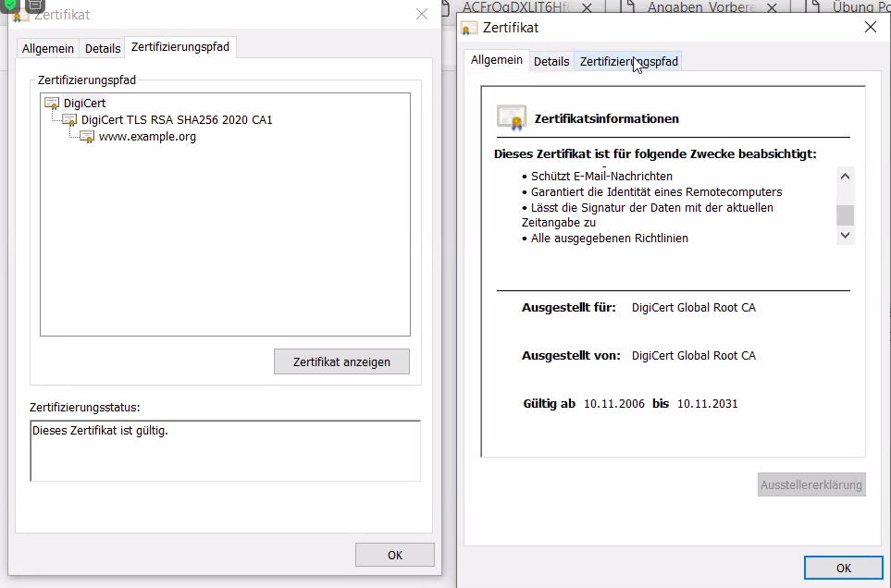Image resolution: width=891 pixels, height=588 pixels.
Task: Click the purposes list scrollbar thumb
Action: (x=845, y=215)
